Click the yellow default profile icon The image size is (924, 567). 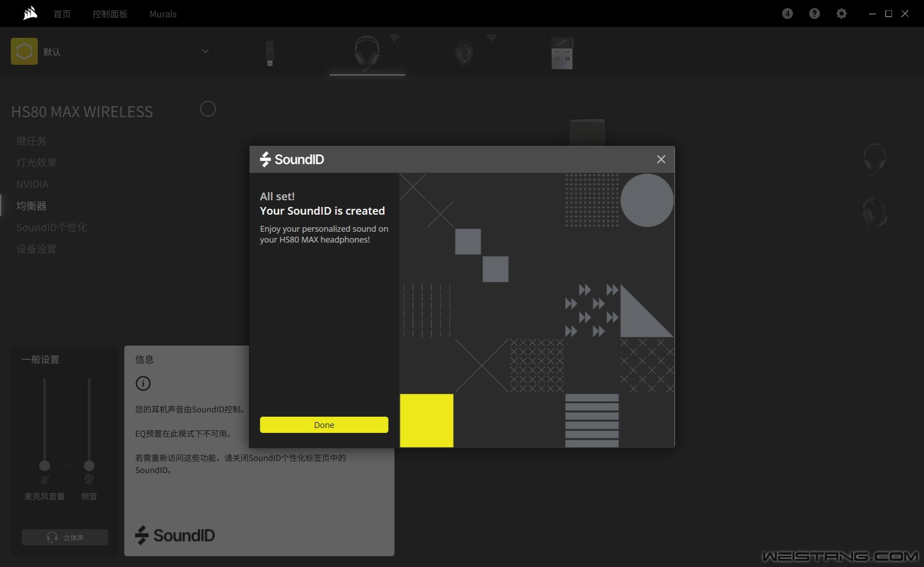click(x=24, y=51)
